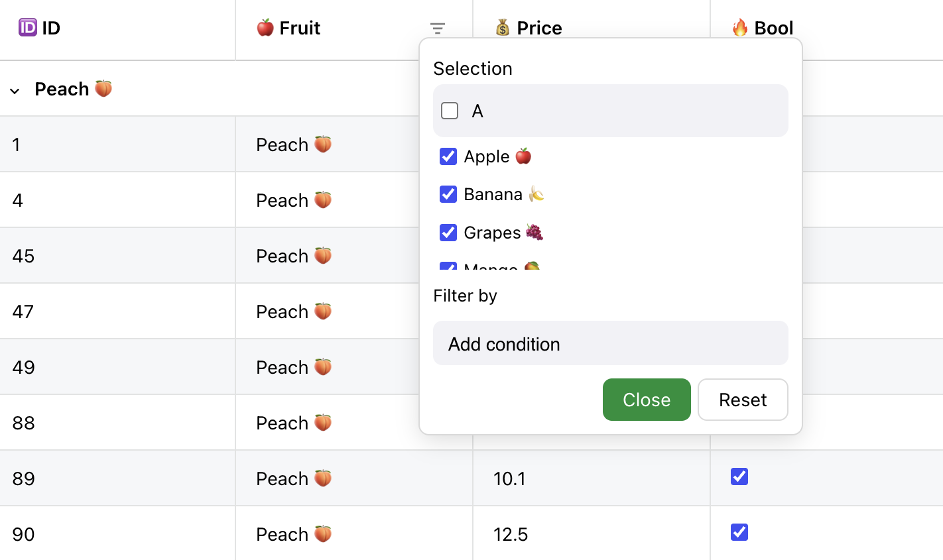The image size is (943, 560).
Task: Click the filter icon on the Fruit column
Action: [x=437, y=28]
